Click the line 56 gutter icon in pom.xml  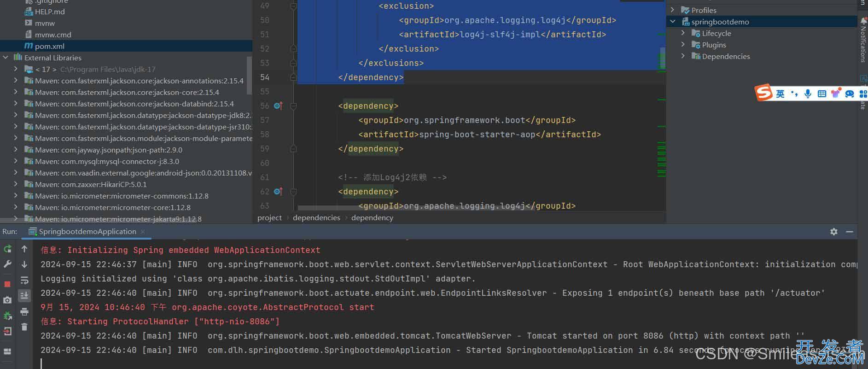(x=278, y=106)
